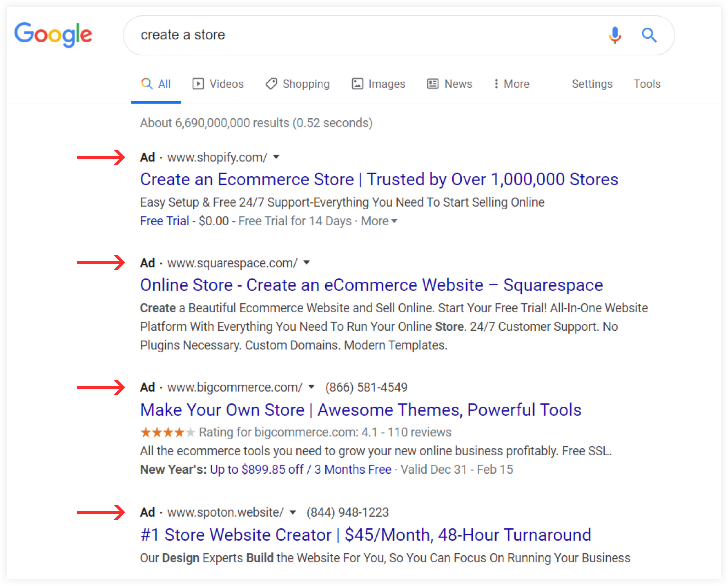Screen dimensions: 728x586
Task: Click the 'Free Trial for 14 Days' text
Action: [295, 221]
